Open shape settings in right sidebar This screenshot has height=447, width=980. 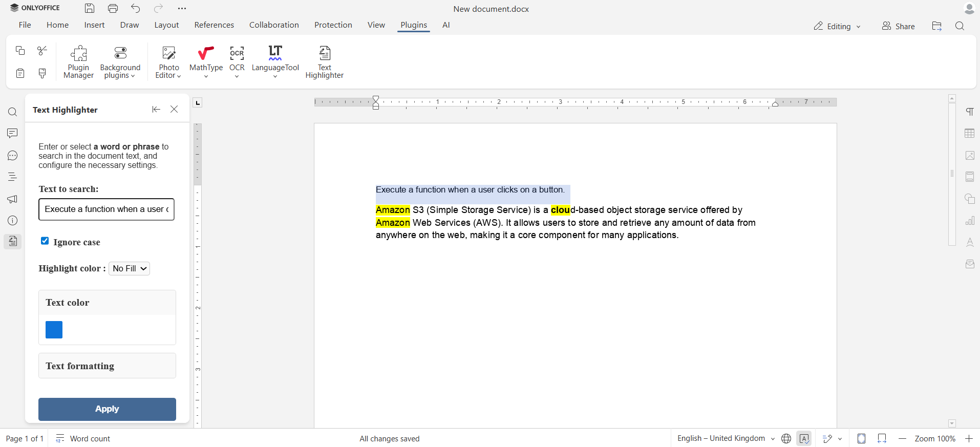pyautogui.click(x=970, y=199)
